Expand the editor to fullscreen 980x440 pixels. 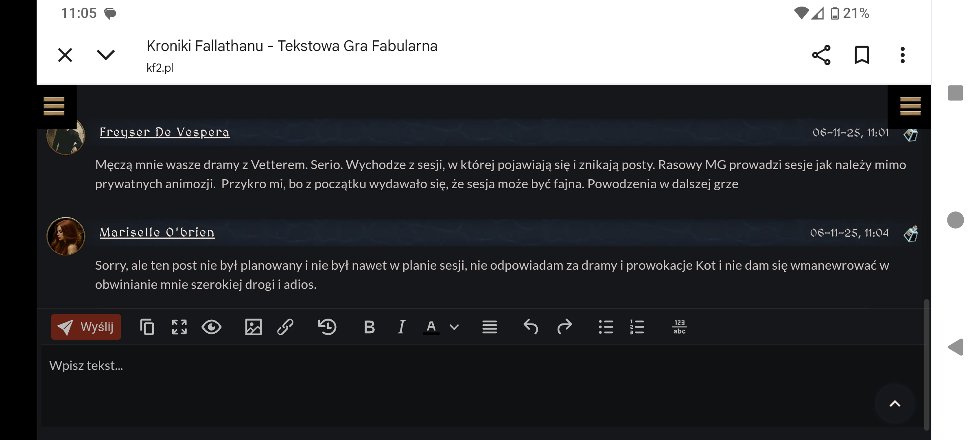179,327
